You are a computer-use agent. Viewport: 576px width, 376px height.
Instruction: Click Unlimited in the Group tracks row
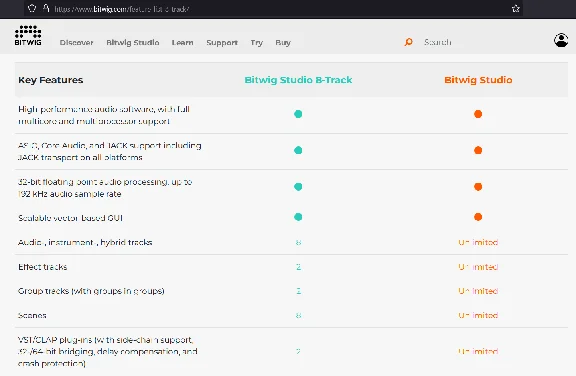pyautogui.click(x=478, y=291)
